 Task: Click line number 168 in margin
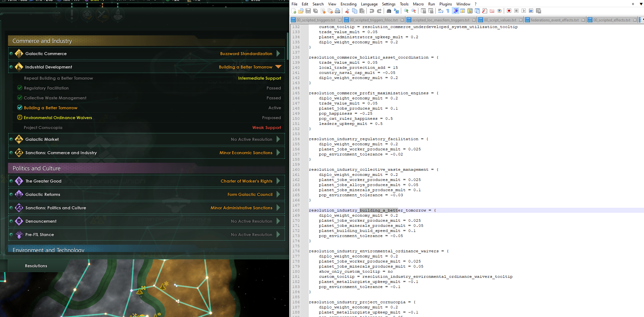296,210
